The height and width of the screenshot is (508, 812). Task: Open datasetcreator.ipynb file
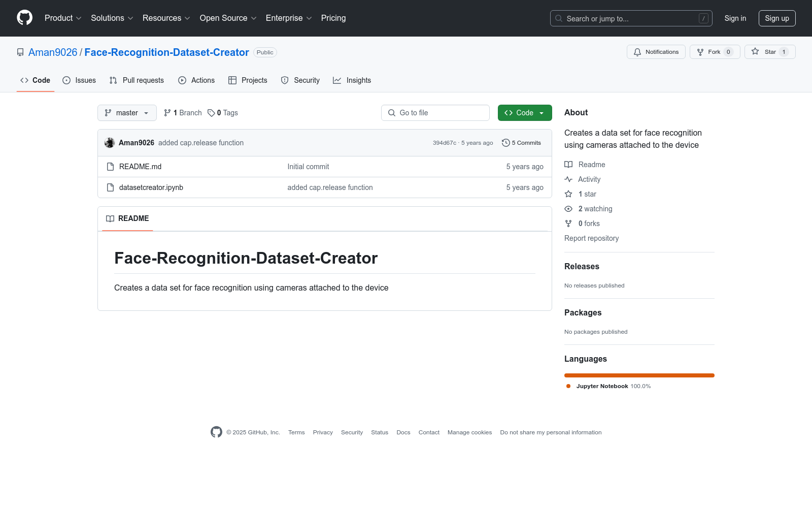point(151,187)
